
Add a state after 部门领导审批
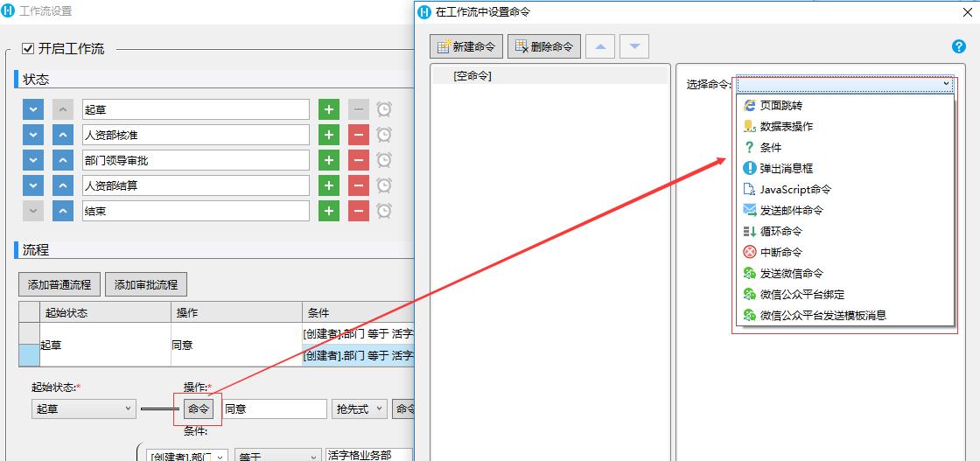pos(329,161)
